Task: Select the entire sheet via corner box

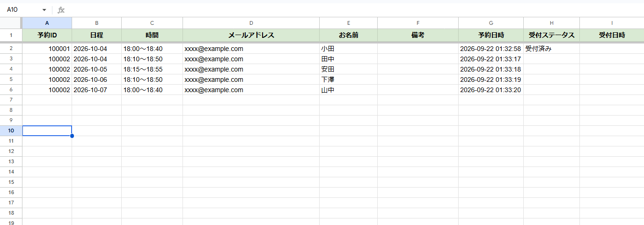Action: (x=11, y=23)
